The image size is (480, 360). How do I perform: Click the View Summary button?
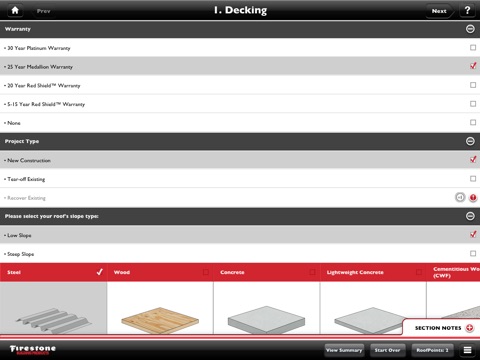pyautogui.click(x=344, y=350)
